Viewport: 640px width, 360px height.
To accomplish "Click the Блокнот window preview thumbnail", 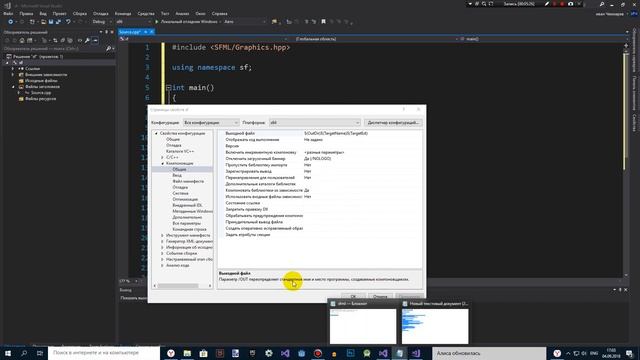I will (362, 322).
